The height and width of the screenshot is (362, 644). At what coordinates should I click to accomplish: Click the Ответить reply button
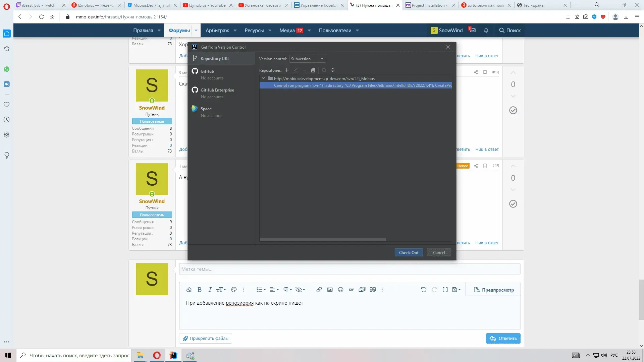point(503,339)
